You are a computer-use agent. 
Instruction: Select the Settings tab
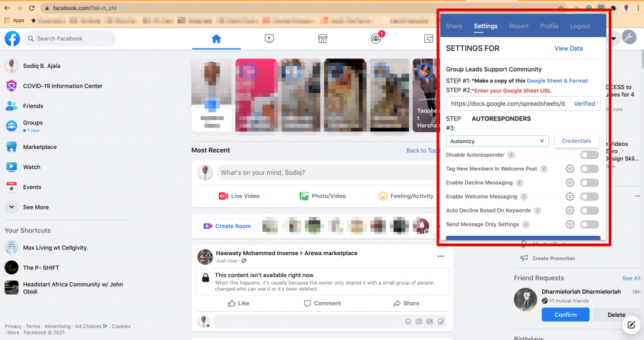click(x=486, y=26)
